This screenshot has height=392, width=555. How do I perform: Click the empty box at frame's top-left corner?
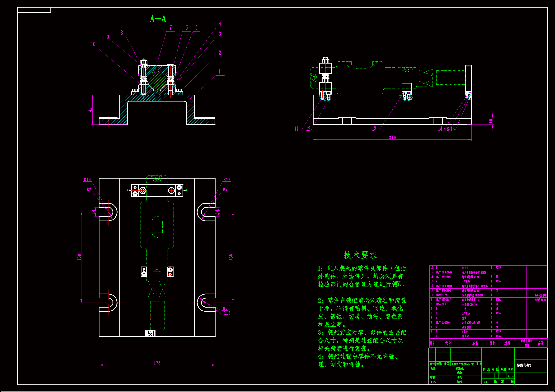pos(34,10)
